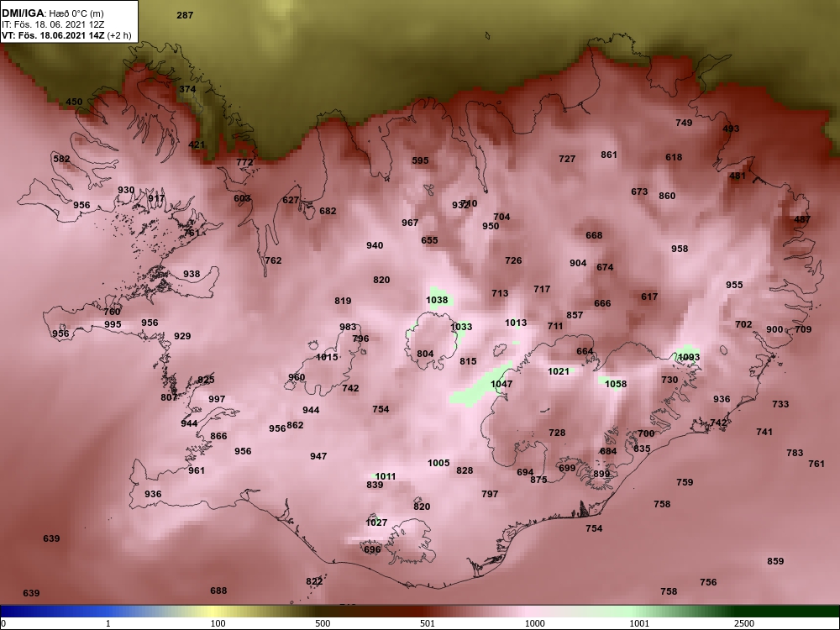This screenshot has height=630, width=840.
Task: Click the map value '1058'
Action: tap(616, 384)
